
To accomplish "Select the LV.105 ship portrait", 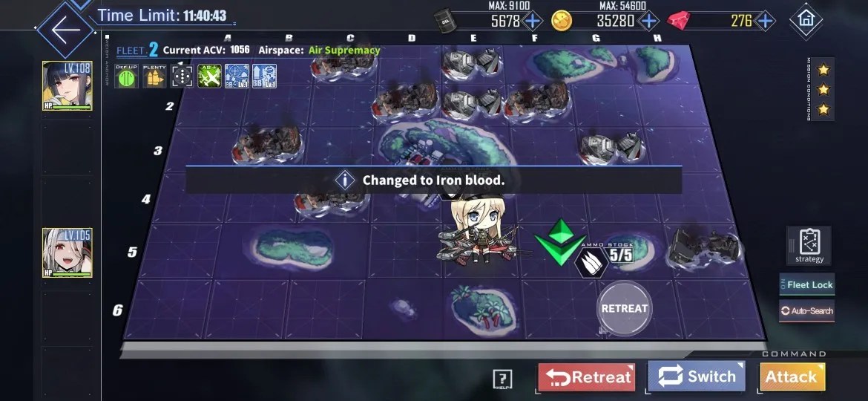I will (x=68, y=252).
